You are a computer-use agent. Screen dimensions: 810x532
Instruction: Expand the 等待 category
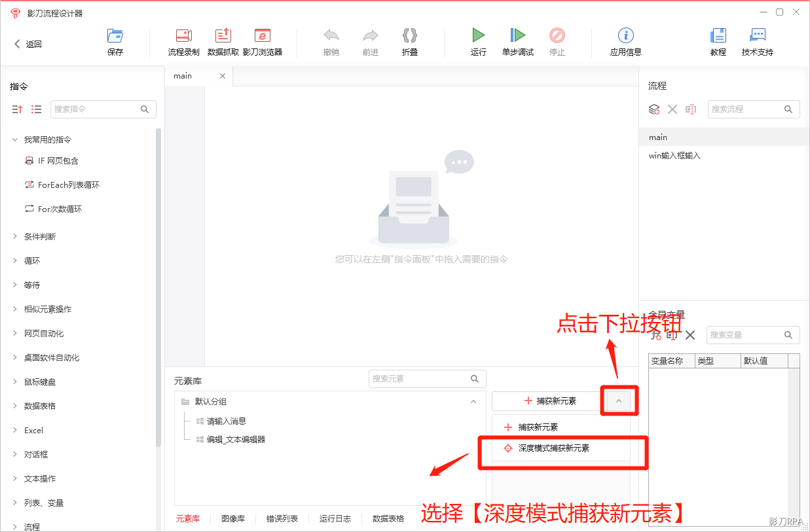[15, 285]
